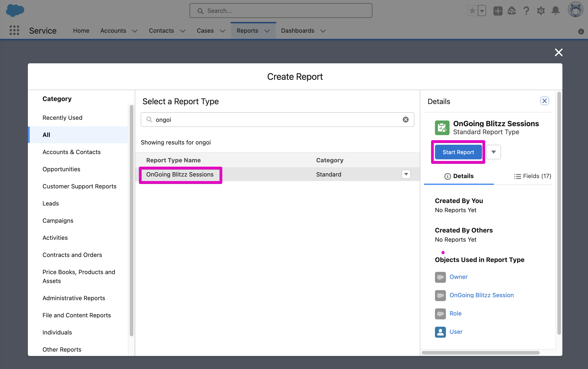This screenshot has width=588, height=369.
Task: Open the notifications bell
Action: tap(555, 11)
